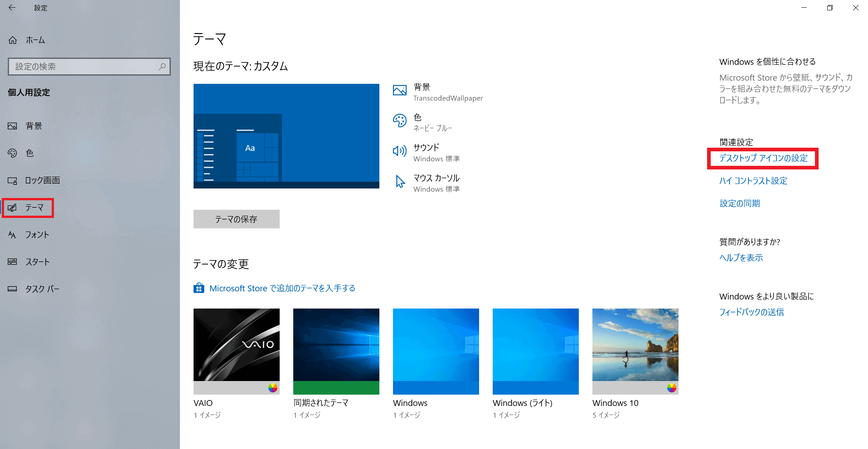Open the background image icon in theme details
Screen dimensions: 868x449
click(x=400, y=91)
